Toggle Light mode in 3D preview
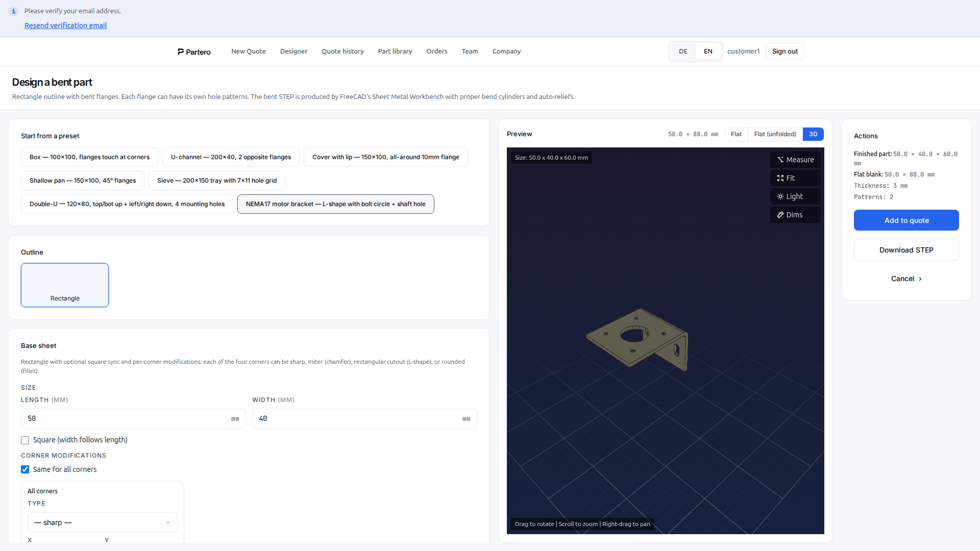Viewport: 980px width, 551px height. pos(795,196)
